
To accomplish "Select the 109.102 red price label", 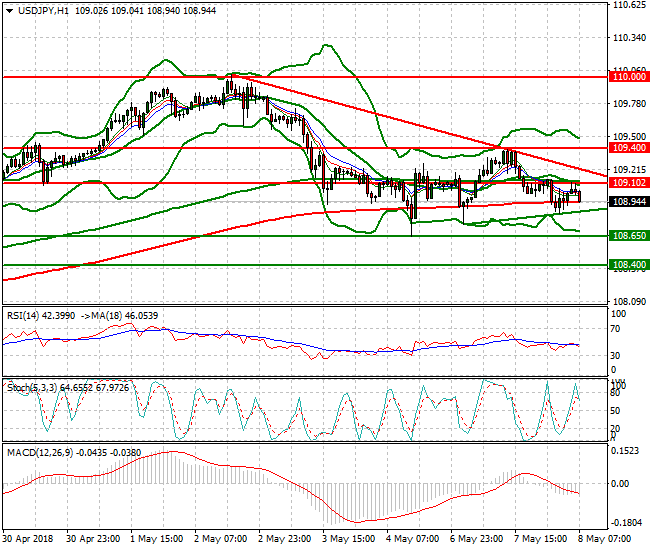I will click(x=629, y=183).
